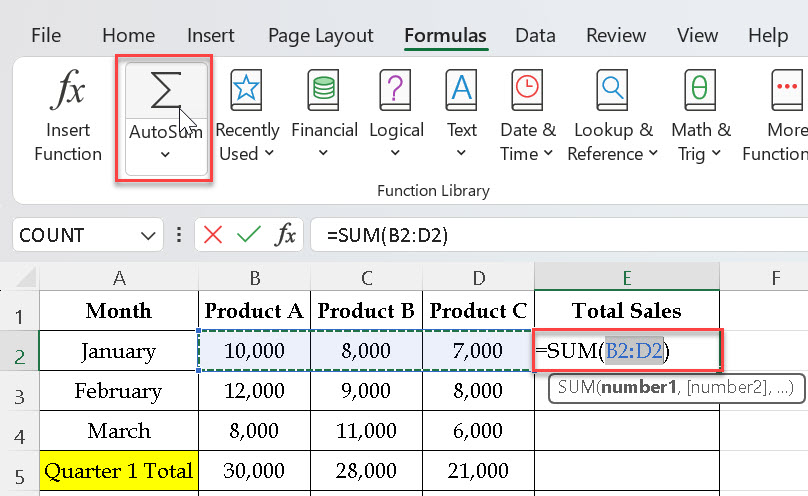Select the January Product A cell 10,000
Viewport: 808px width, 496px height.
(x=255, y=351)
